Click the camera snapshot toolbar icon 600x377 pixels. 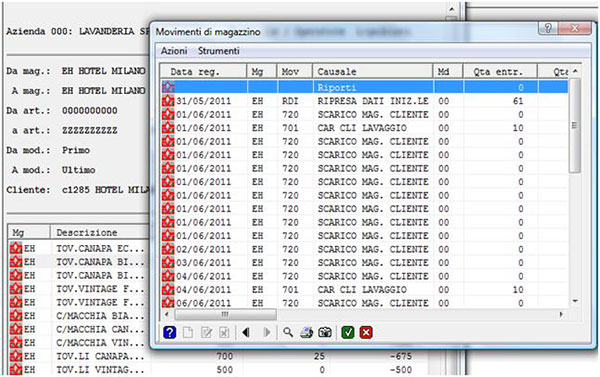[x=325, y=332]
